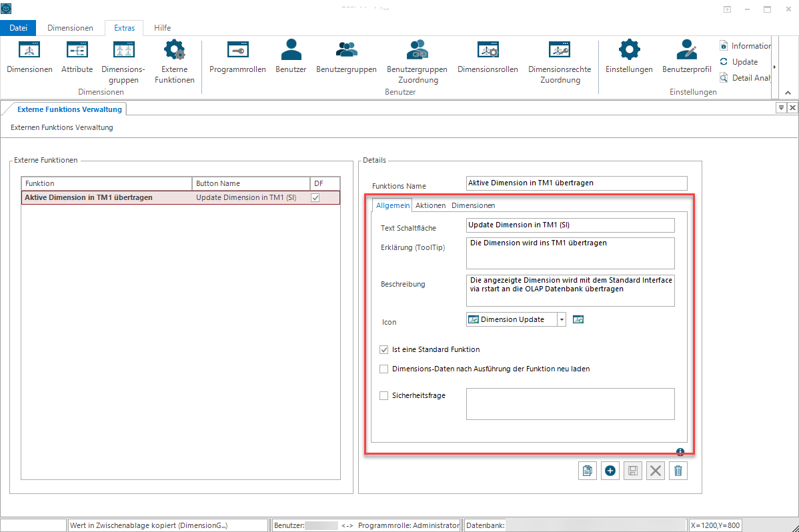Select row Aktive Dimension in TM1 übertragen

(x=180, y=198)
